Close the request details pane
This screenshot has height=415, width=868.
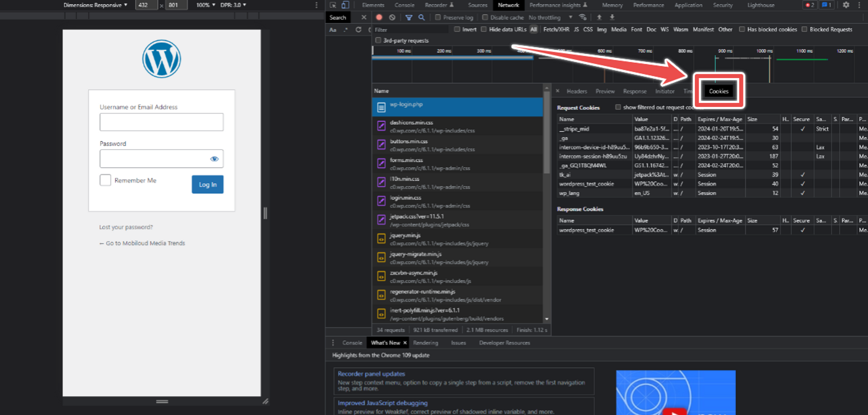coord(558,91)
